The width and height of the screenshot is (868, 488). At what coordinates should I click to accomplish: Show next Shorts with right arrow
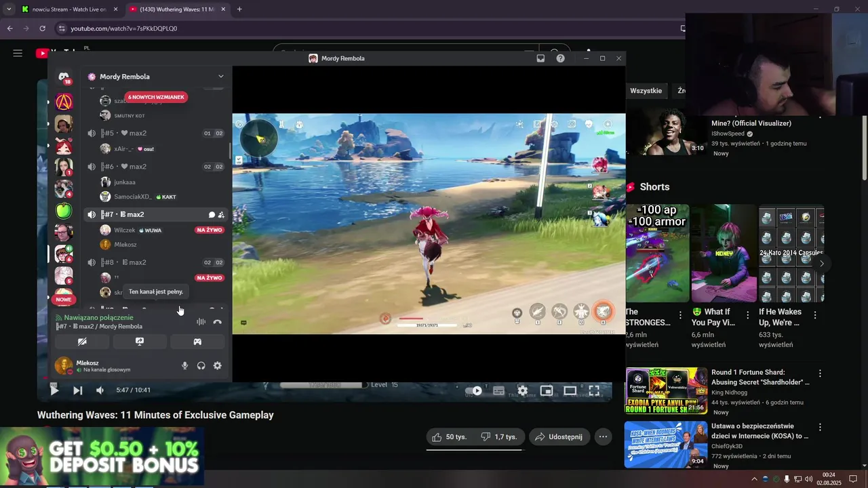pos(821,263)
